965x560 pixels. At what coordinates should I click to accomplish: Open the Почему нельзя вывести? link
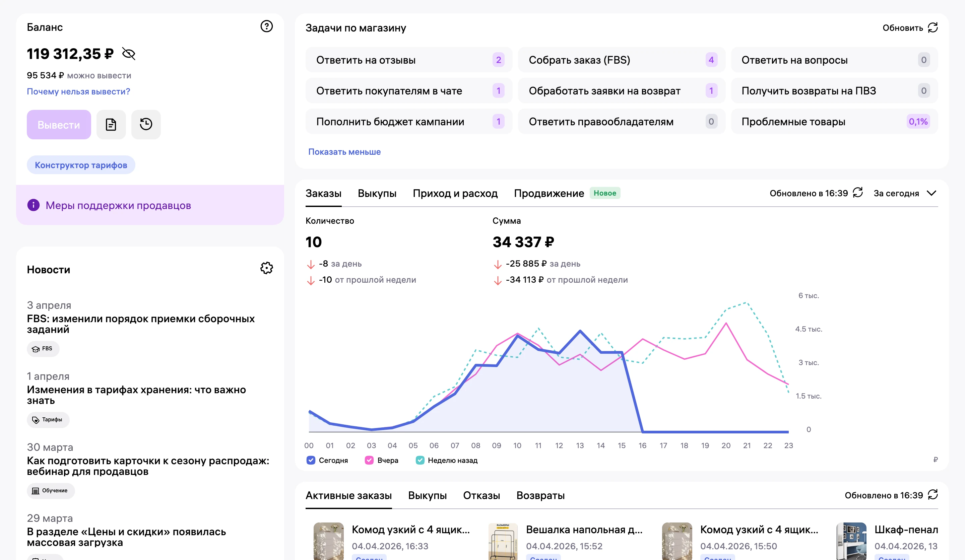[x=78, y=91]
